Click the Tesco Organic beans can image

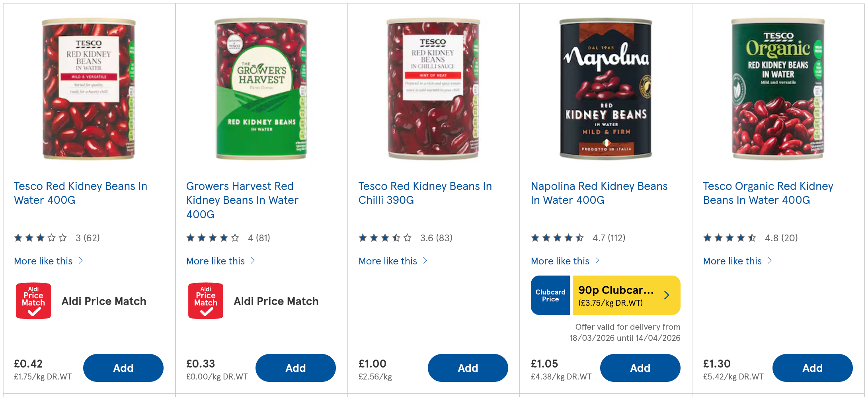[778, 88]
